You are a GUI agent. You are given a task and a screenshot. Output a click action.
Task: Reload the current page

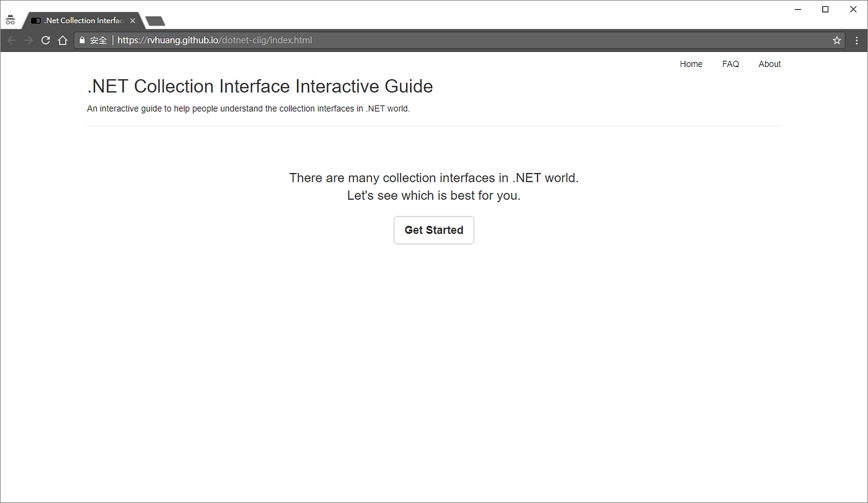[45, 40]
